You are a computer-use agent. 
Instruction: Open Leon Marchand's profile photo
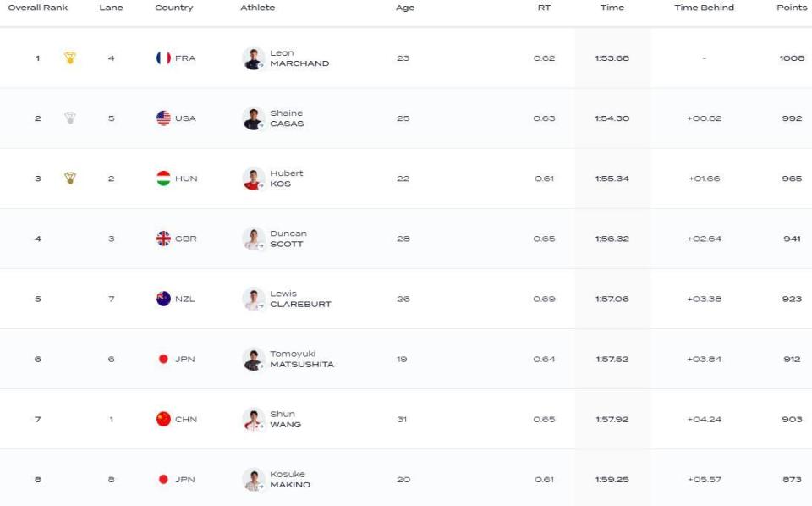(x=254, y=58)
